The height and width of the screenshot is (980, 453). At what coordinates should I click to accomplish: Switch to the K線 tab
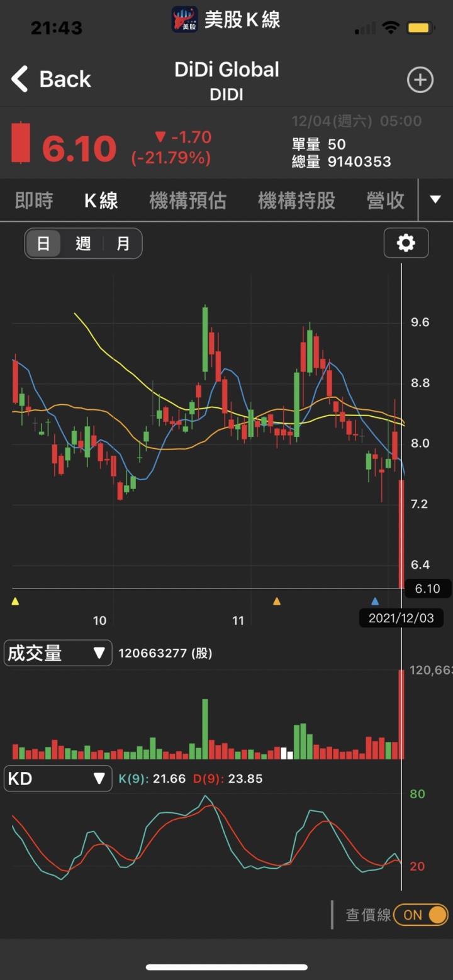[101, 201]
